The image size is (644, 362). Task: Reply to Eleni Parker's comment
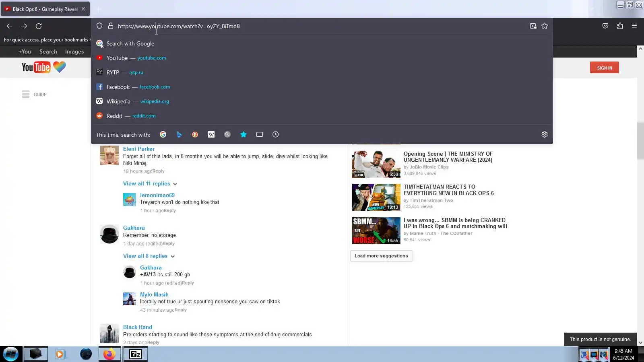click(x=159, y=171)
